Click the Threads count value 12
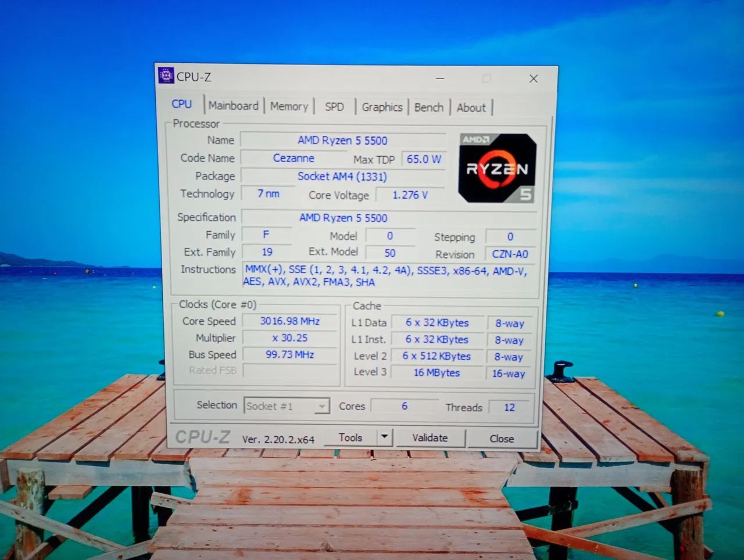Image resolution: width=744 pixels, height=560 pixels. [509, 408]
